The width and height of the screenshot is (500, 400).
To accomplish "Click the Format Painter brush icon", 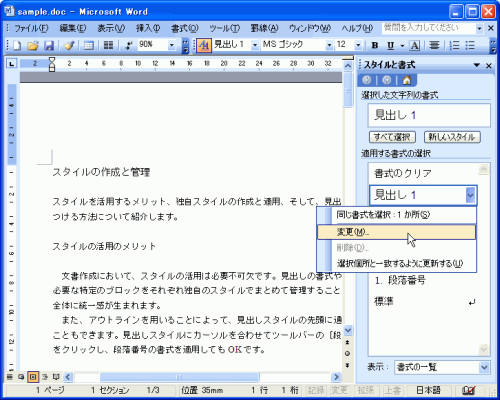I will (x=69, y=45).
